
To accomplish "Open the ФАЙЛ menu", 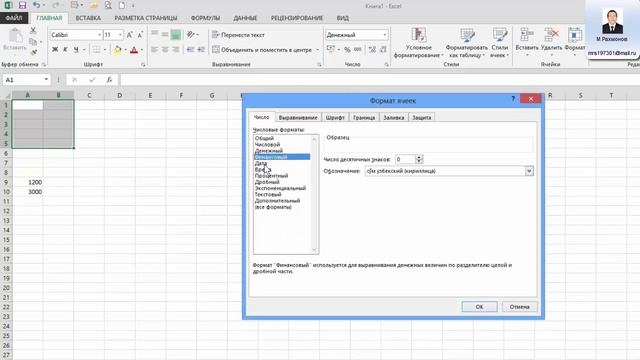I will coord(14,18).
